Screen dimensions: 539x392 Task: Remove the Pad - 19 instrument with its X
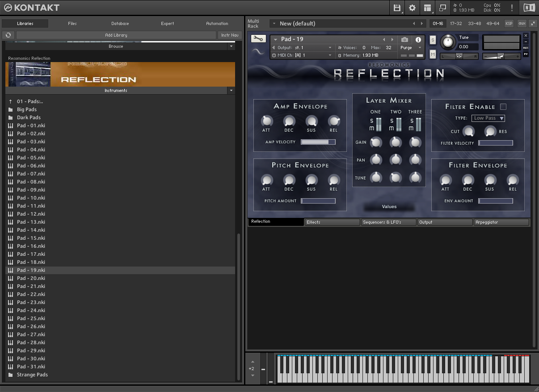coord(526,35)
